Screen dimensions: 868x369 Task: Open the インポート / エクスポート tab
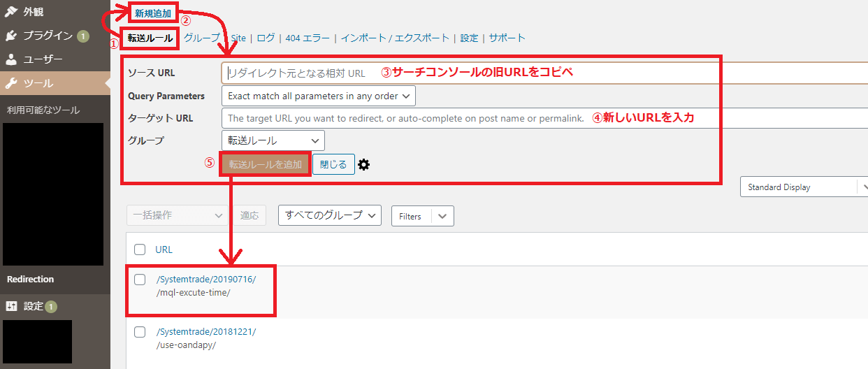coord(396,38)
